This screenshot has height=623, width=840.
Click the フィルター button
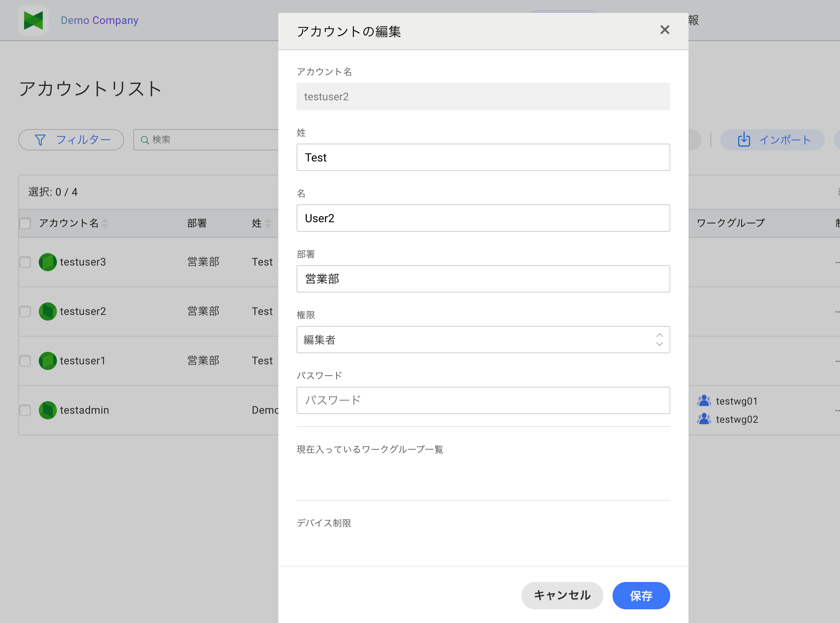pyautogui.click(x=71, y=140)
